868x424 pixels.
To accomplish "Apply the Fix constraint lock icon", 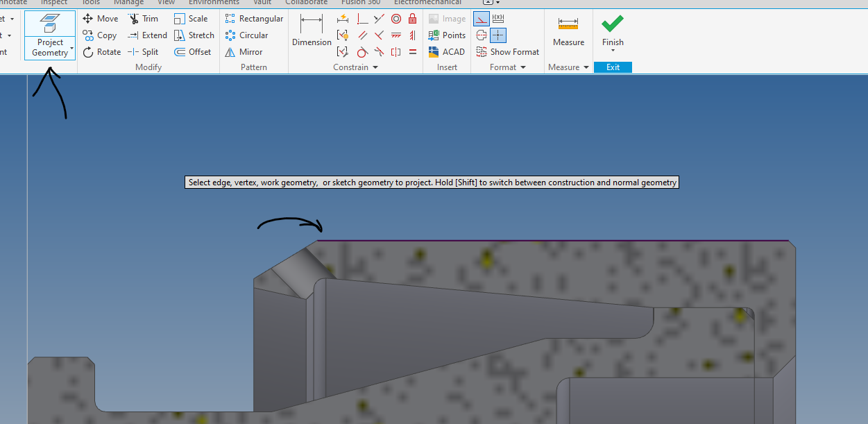I will 412,19.
